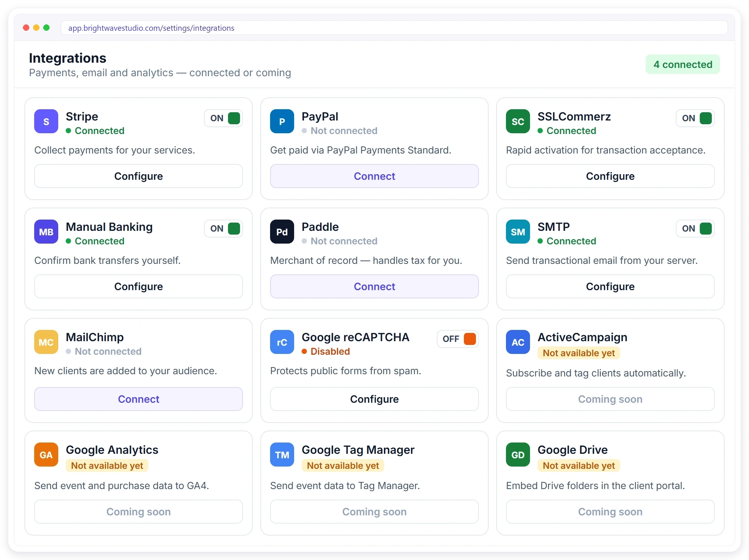Click Google Drive Not available yet badge

point(579,465)
